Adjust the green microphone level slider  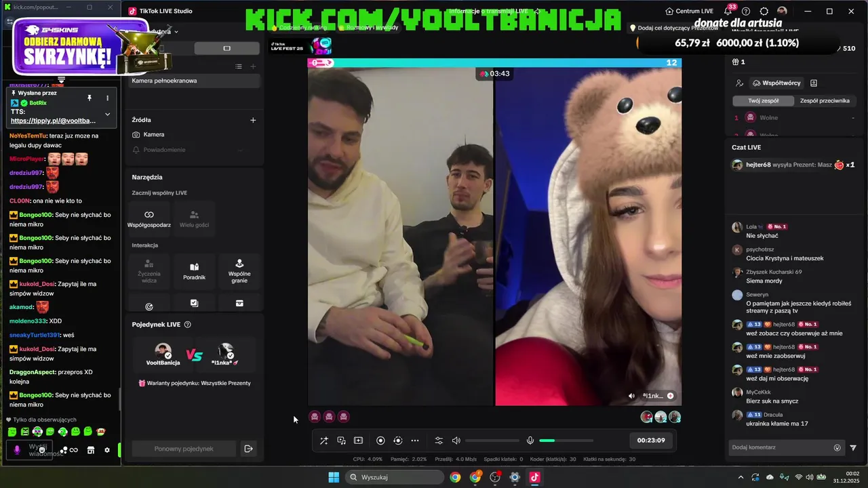566,441
